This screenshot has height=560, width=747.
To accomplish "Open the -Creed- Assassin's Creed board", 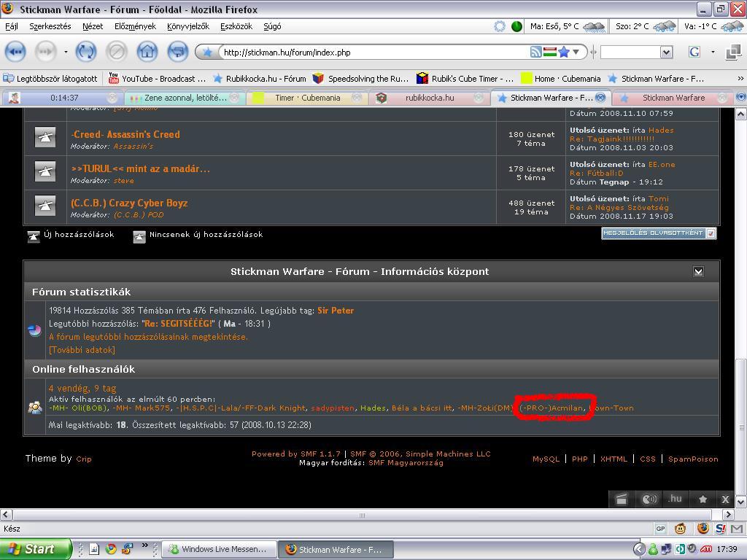I will coord(125,134).
